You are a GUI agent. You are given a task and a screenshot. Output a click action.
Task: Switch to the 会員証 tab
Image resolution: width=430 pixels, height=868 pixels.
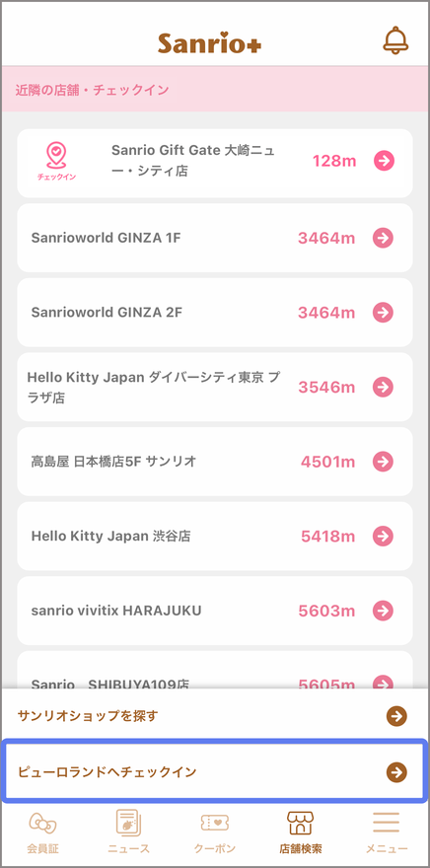pos(43,832)
